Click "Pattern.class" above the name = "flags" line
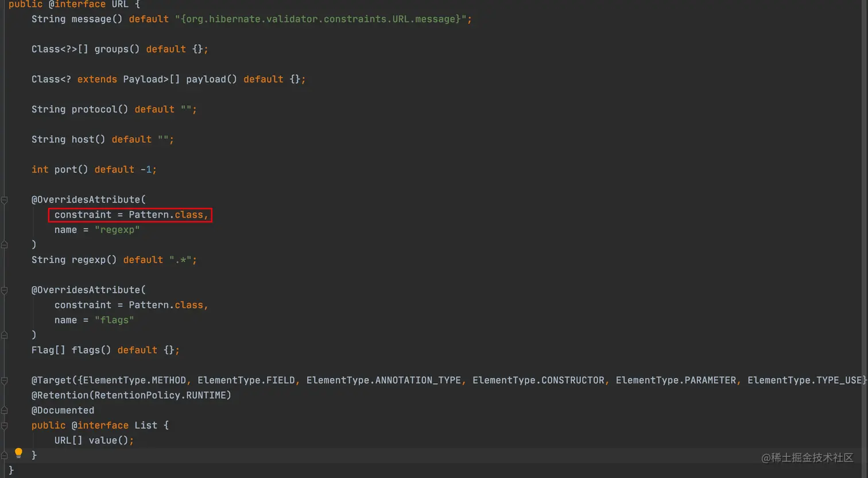 point(166,305)
